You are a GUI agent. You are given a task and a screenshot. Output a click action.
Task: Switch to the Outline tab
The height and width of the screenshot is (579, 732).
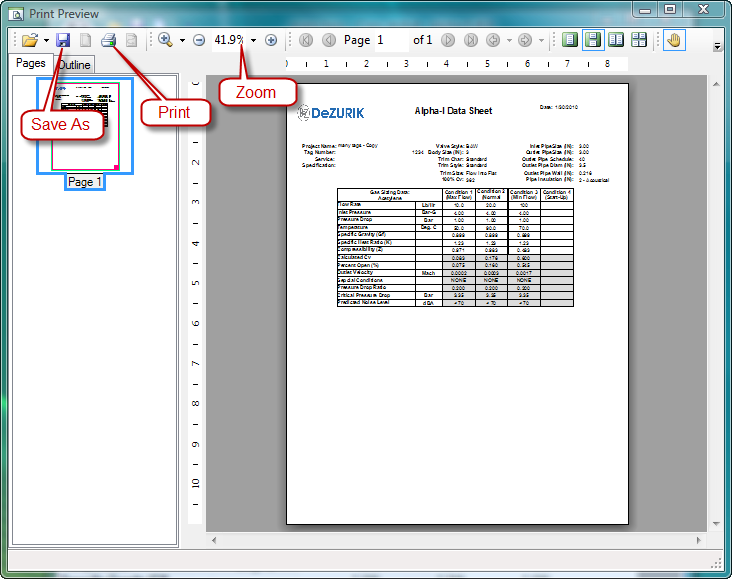pyautogui.click(x=75, y=65)
